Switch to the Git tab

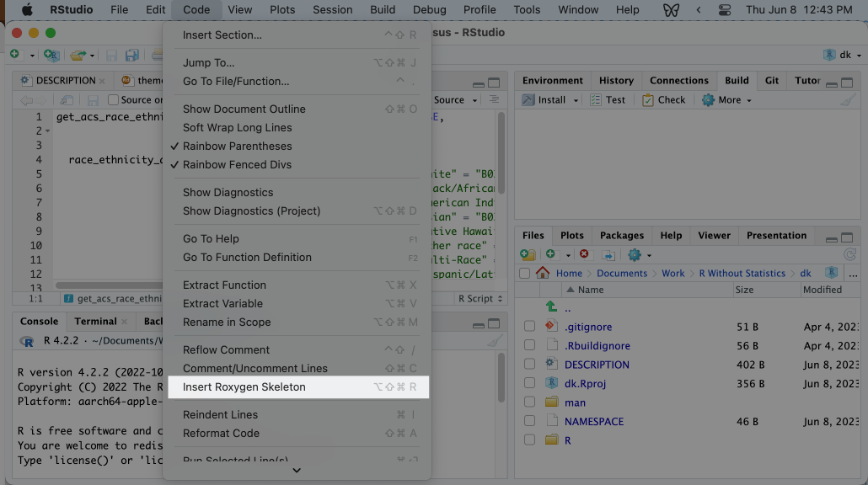(772, 80)
